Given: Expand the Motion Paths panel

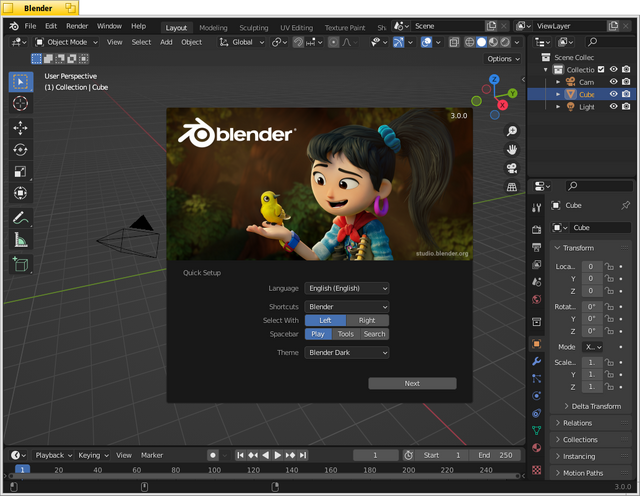Looking at the screenshot, I should click(x=591, y=473).
